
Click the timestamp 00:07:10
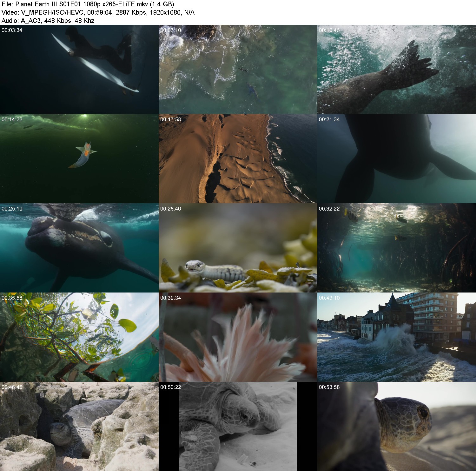click(x=171, y=30)
